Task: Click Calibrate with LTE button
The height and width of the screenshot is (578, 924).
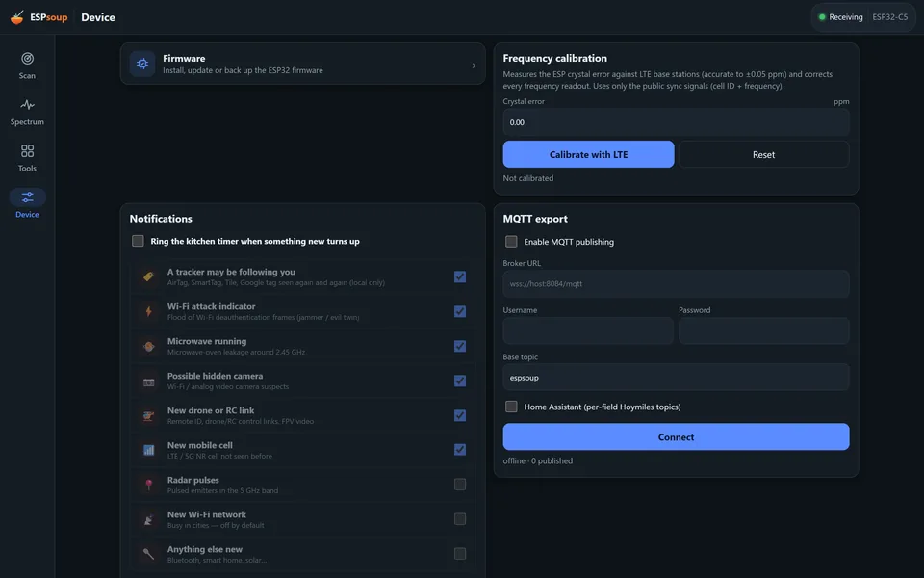Action: click(x=588, y=154)
